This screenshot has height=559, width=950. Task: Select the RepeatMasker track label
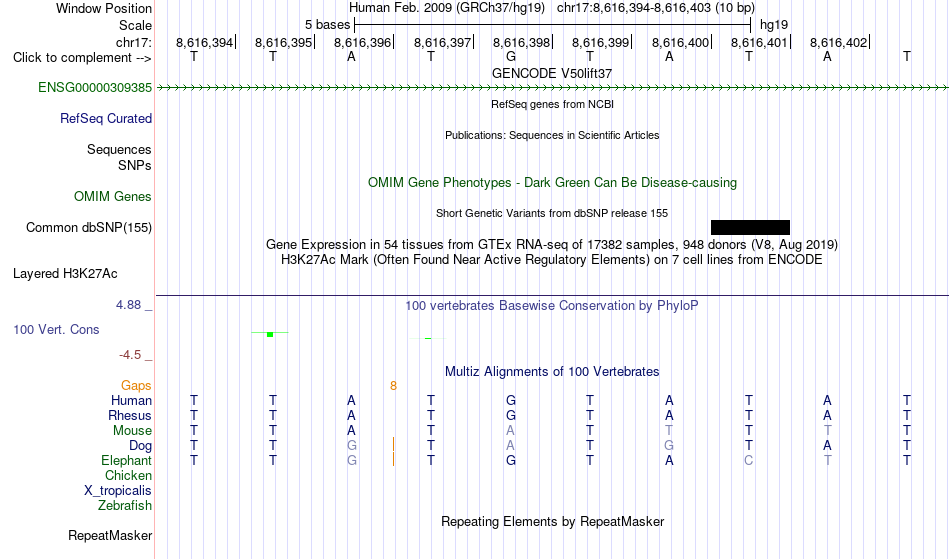(x=110, y=535)
